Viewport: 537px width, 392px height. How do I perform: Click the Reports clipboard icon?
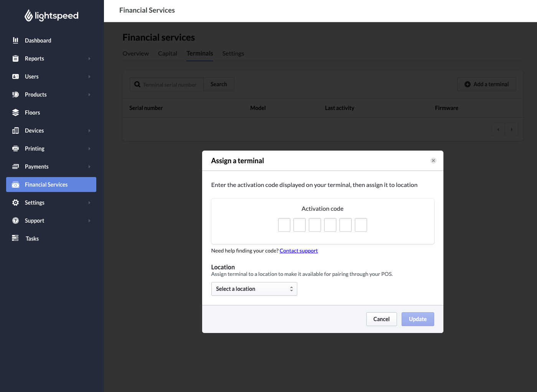(15, 59)
